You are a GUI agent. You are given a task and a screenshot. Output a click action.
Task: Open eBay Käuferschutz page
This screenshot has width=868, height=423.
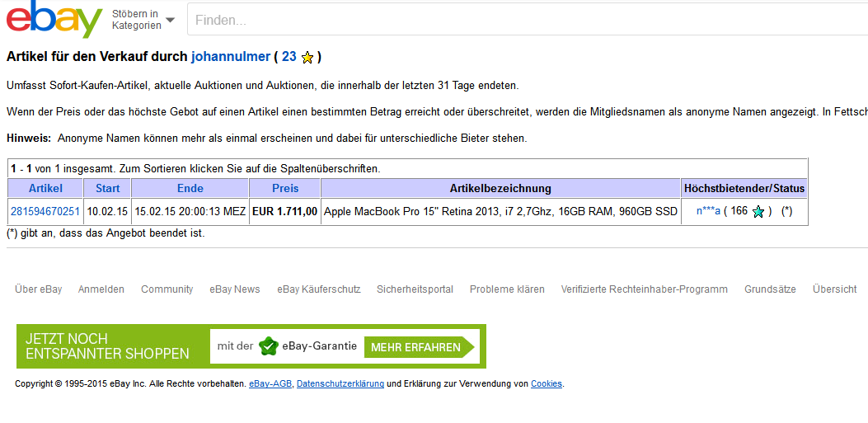click(318, 289)
